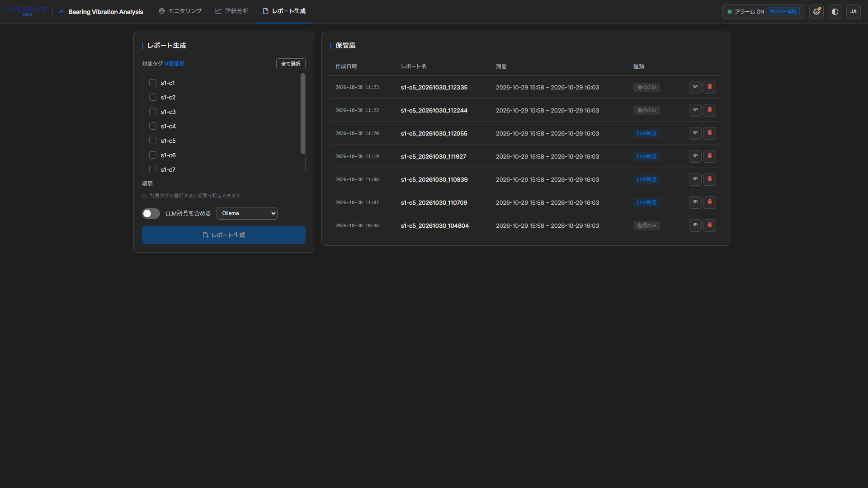
Task: Delete report s1-c5_20261030_104804
Action: coord(710,225)
